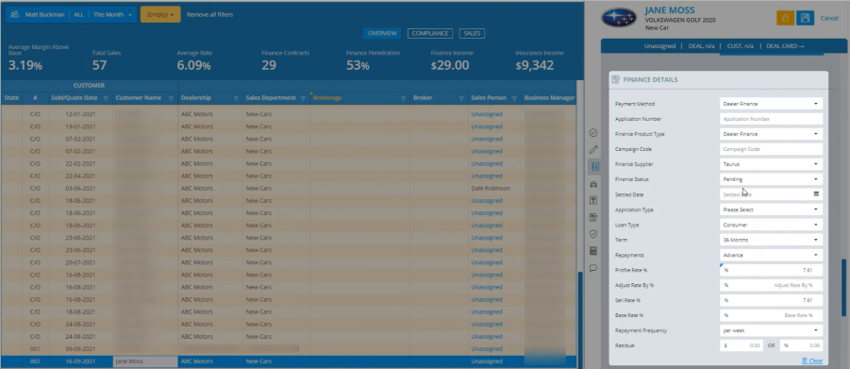Open the Sold/Quote Date column filter
850x369 pixels.
pos(106,99)
